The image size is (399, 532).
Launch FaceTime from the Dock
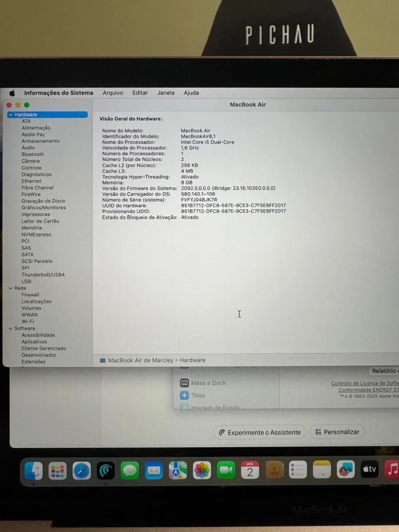(226, 470)
